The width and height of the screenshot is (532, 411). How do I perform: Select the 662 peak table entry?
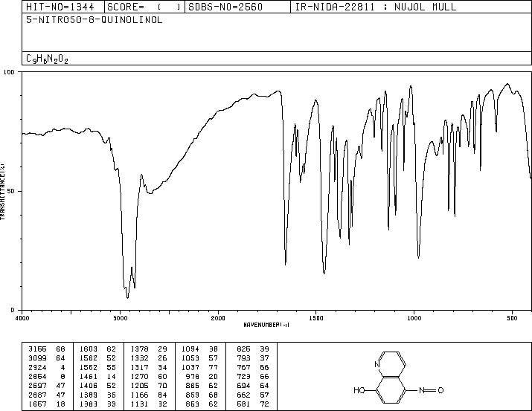point(253,395)
